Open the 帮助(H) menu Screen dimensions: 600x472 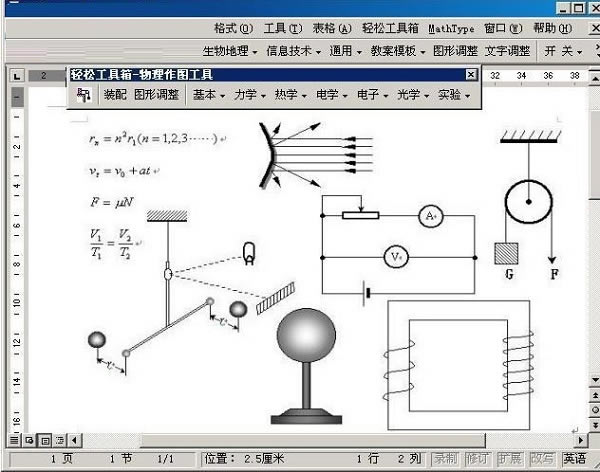click(553, 28)
